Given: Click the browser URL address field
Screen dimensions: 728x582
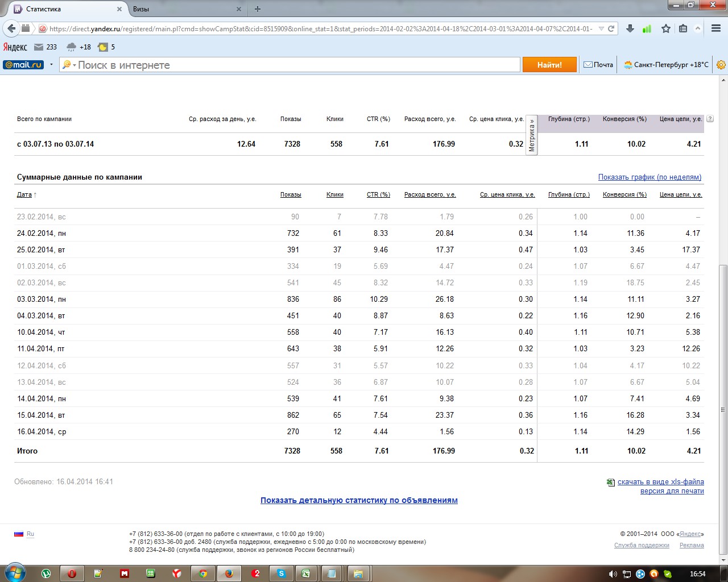Looking at the screenshot, I should [322, 28].
